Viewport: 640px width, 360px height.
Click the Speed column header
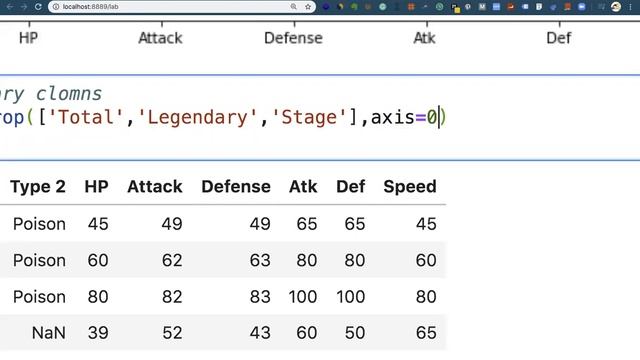pyautogui.click(x=410, y=187)
